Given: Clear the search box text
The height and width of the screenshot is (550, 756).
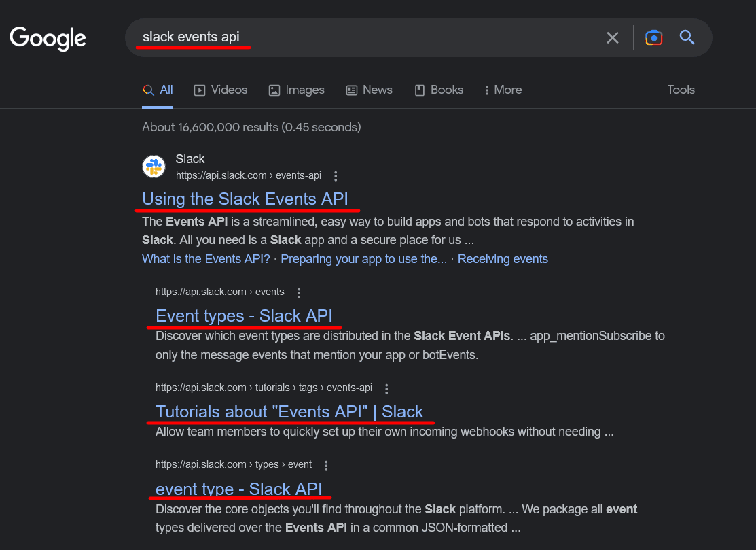Looking at the screenshot, I should coord(612,38).
